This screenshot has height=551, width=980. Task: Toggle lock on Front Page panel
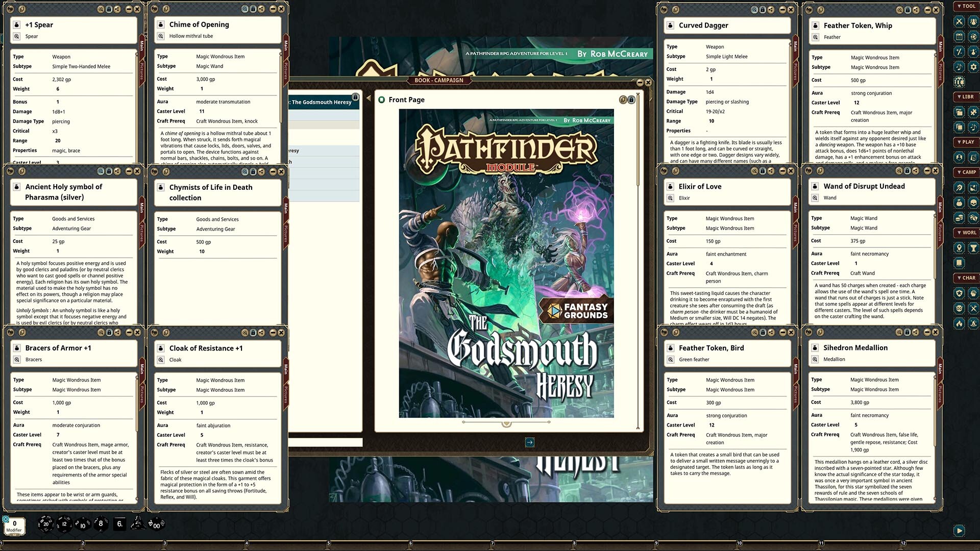point(631,100)
